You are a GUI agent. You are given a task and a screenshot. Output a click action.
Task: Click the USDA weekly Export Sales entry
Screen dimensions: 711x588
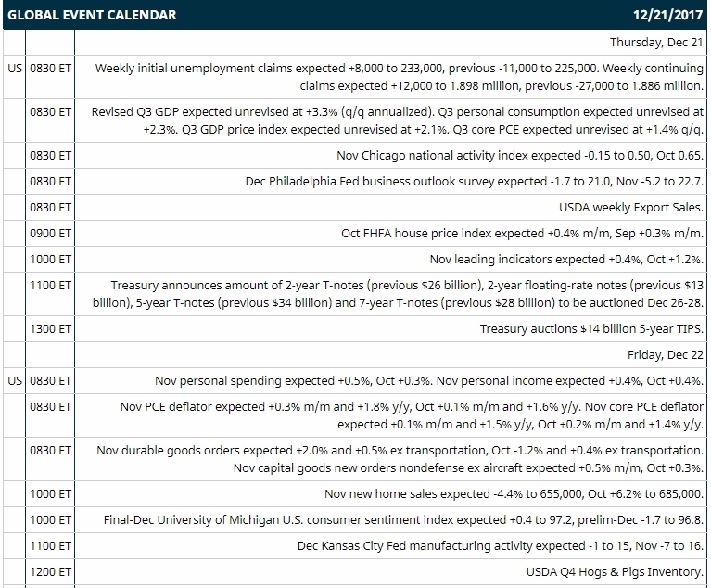[631, 208]
